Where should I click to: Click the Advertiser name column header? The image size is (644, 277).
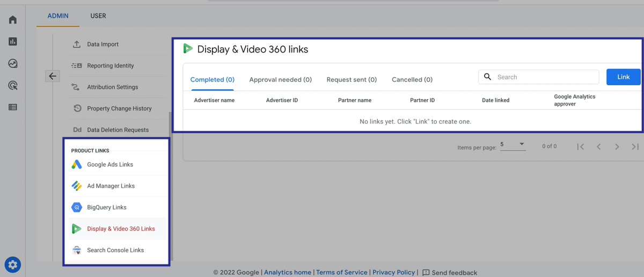click(214, 100)
